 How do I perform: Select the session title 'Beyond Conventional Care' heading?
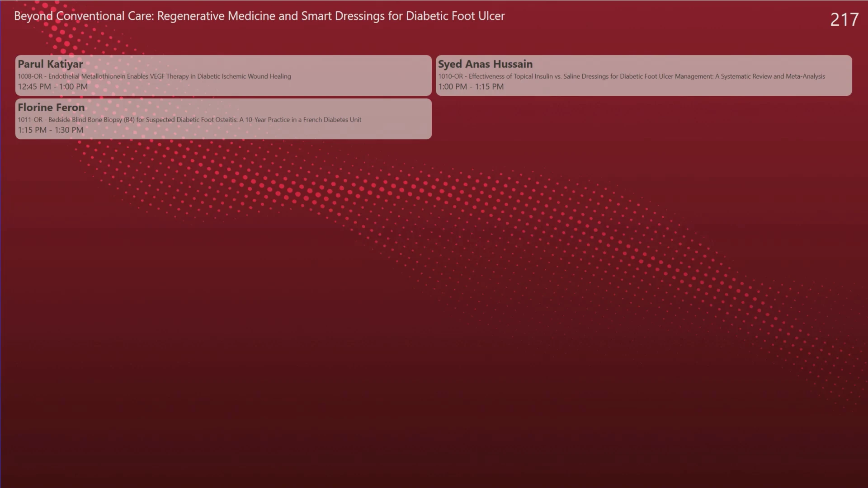coord(259,16)
